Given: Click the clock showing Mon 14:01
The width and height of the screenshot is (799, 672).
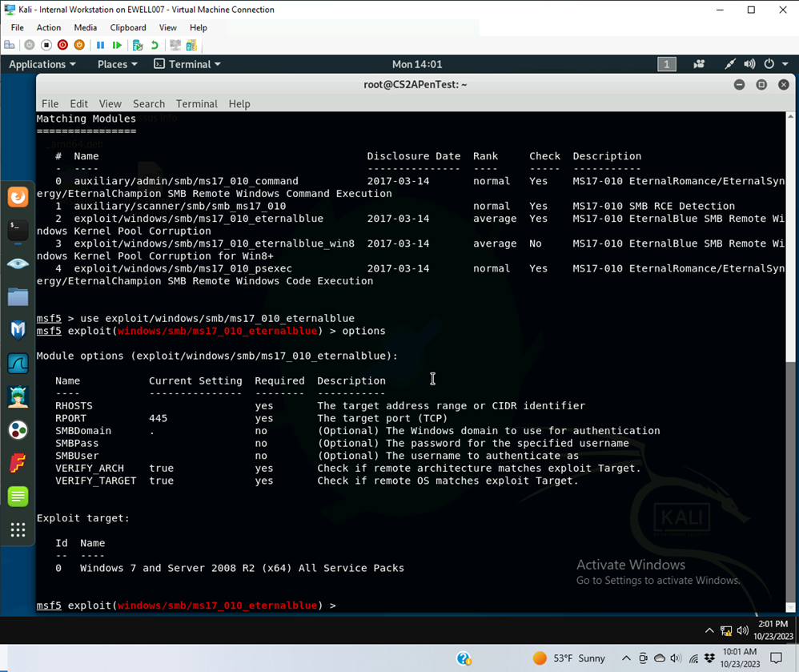Looking at the screenshot, I should click(x=416, y=64).
